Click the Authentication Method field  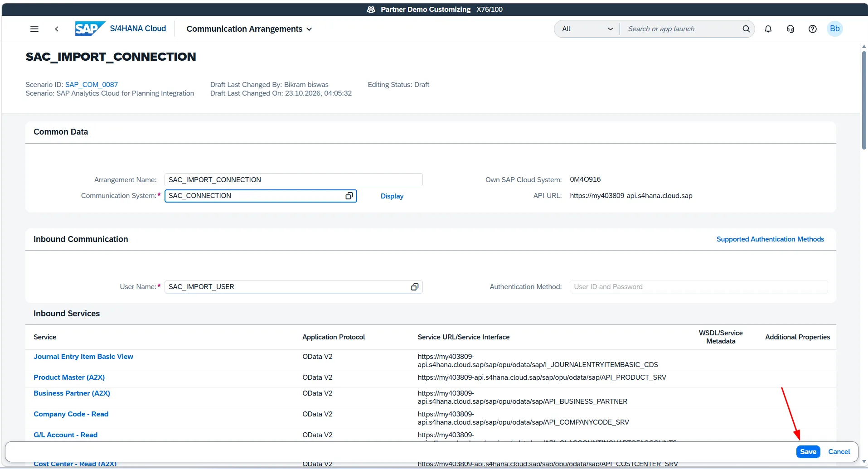tap(698, 287)
